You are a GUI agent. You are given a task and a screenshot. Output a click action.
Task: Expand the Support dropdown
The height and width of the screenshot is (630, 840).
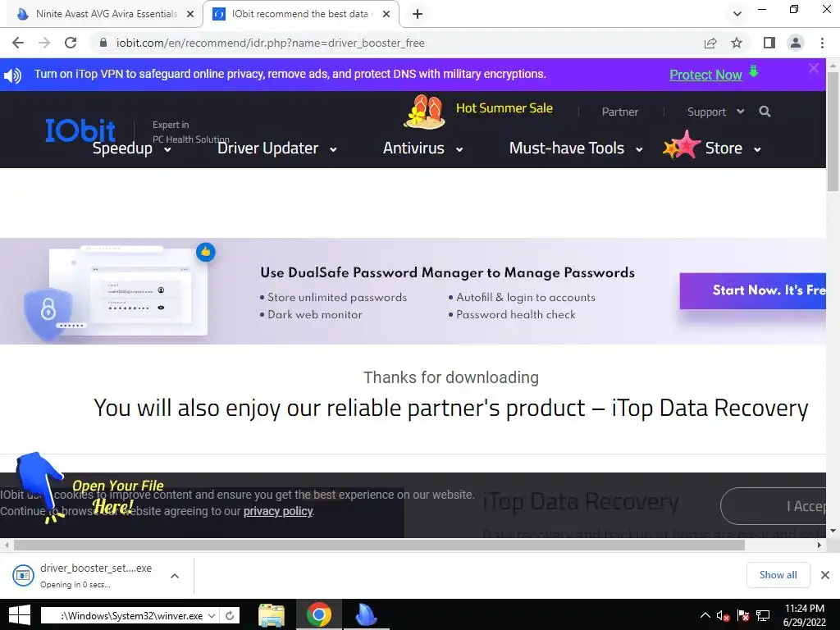715,112
